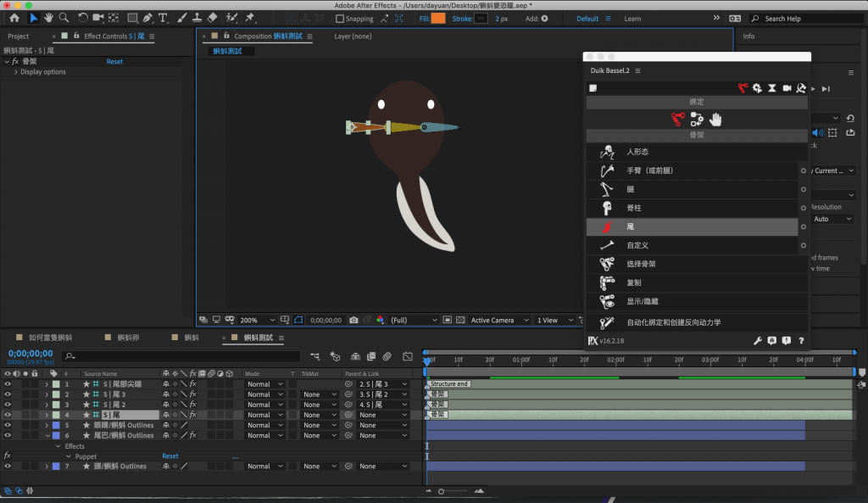
Task: Open Duik help question mark icon
Action: [x=801, y=341]
